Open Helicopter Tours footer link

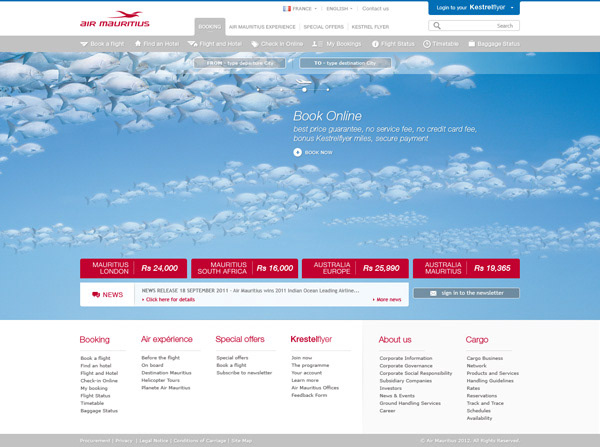(160, 380)
